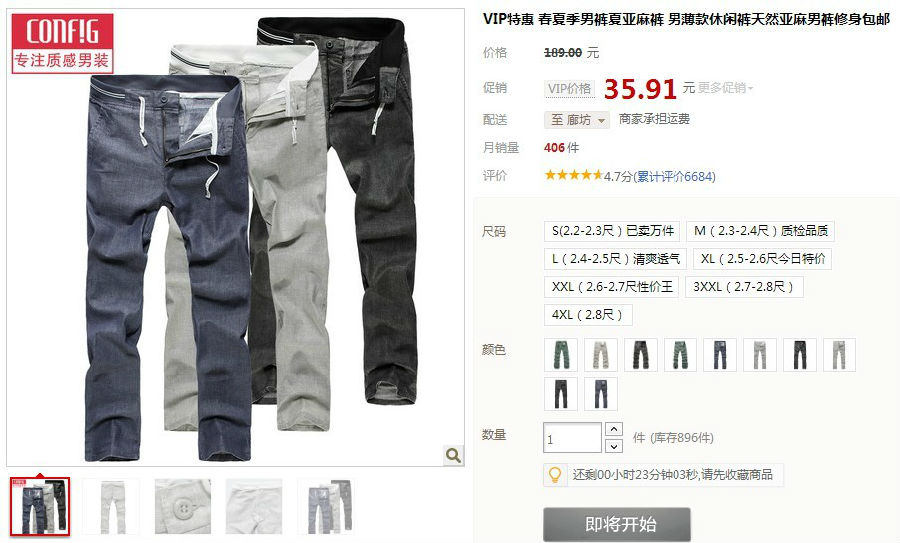Click the five-star rating icons
Image resolution: width=900 pixels, height=543 pixels.
click(x=573, y=175)
